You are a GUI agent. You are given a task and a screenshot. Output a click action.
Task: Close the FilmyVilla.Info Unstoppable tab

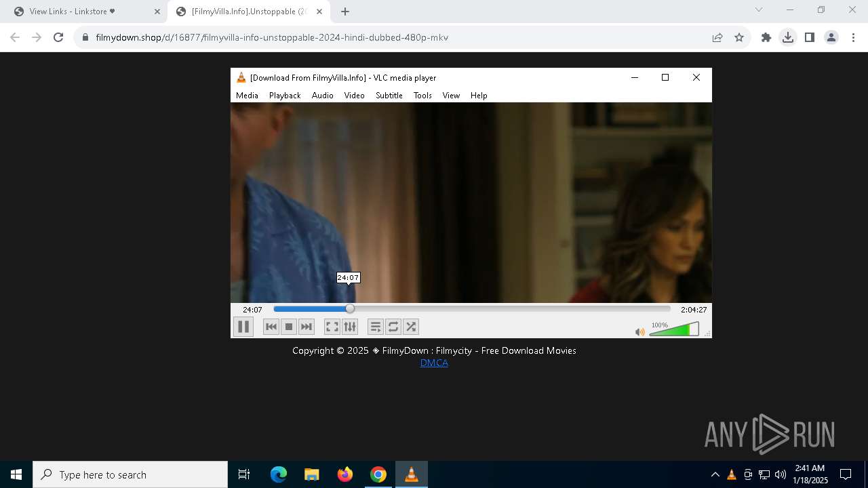pos(319,12)
